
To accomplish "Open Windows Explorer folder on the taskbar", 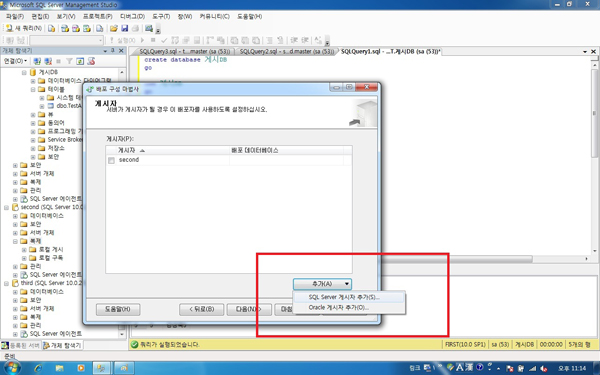I will (59, 368).
